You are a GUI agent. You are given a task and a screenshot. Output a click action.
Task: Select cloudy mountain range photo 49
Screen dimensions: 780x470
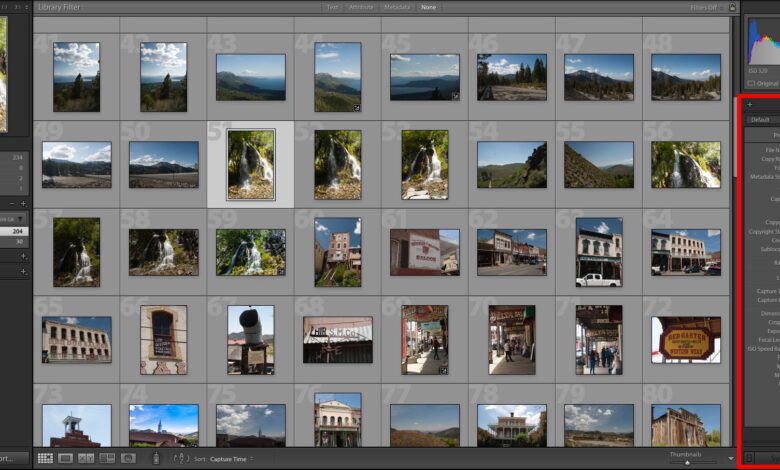coord(77,165)
